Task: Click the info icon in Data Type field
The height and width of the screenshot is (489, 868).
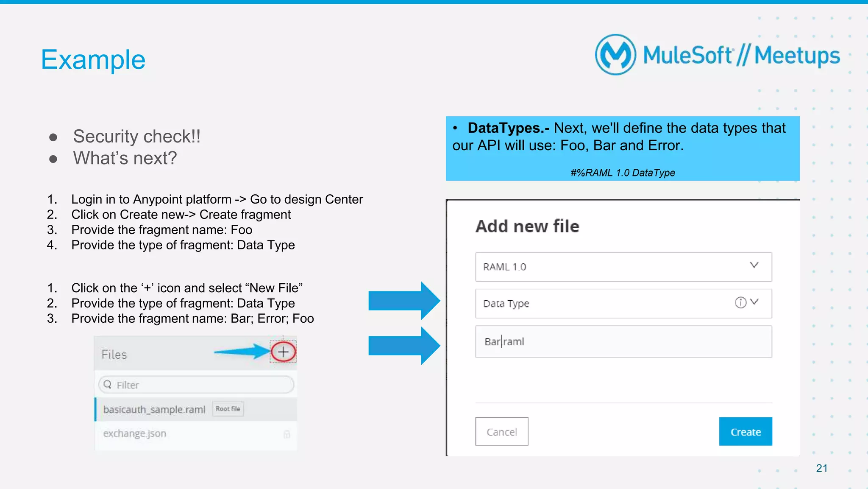Action: coord(740,302)
